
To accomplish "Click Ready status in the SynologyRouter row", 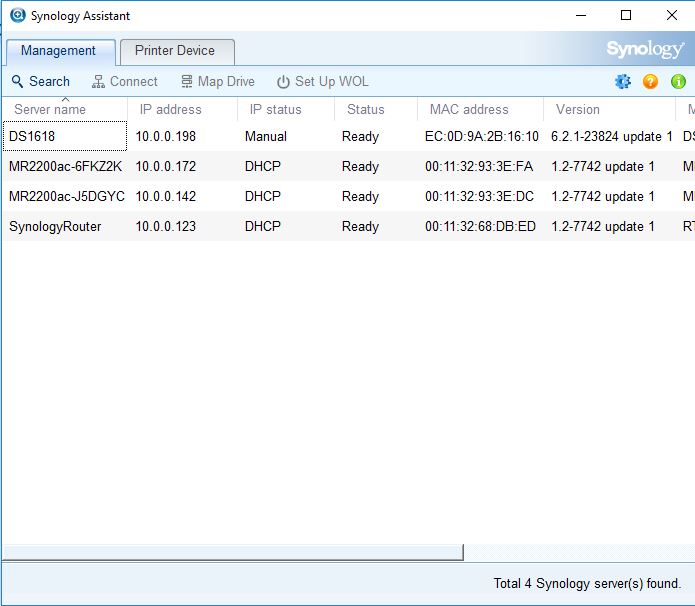I will click(360, 227).
